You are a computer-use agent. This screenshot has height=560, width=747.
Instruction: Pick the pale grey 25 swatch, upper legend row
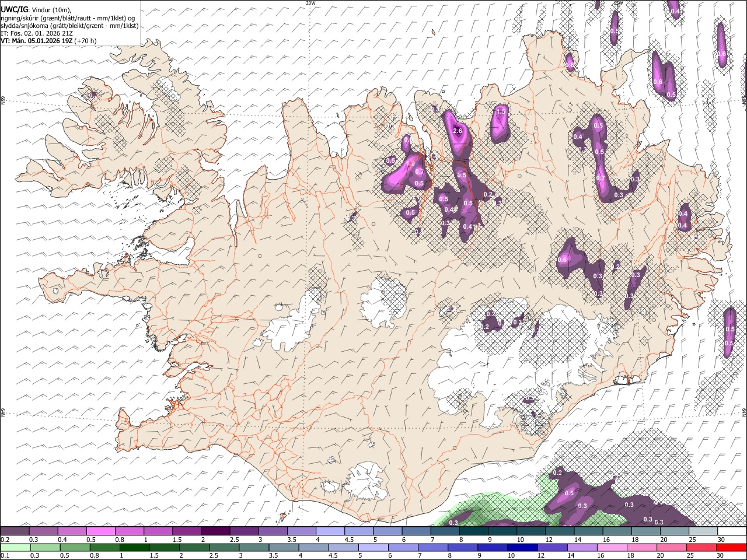[703, 531]
